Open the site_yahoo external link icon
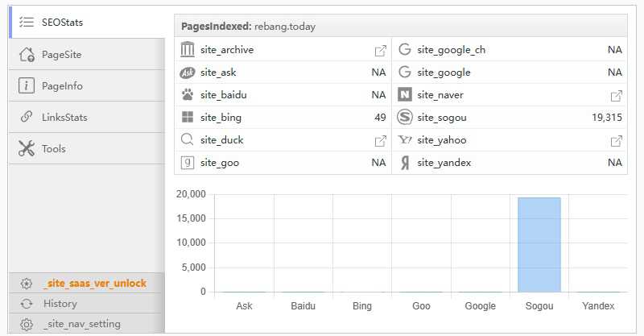The width and height of the screenshot is (644, 336). [616, 140]
